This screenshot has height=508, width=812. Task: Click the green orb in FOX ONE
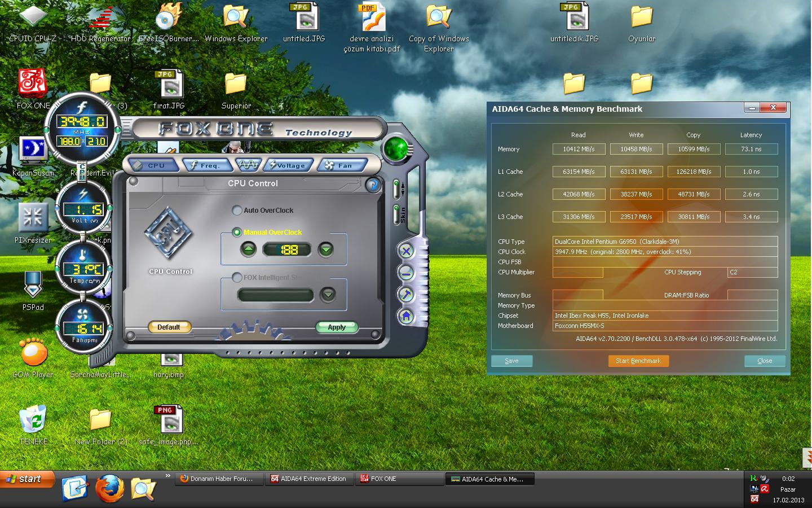396,148
